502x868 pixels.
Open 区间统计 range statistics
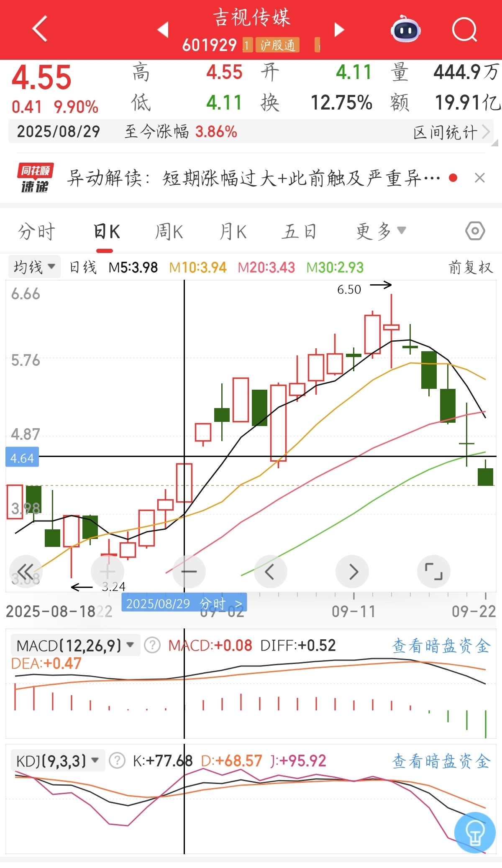(x=451, y=132)
